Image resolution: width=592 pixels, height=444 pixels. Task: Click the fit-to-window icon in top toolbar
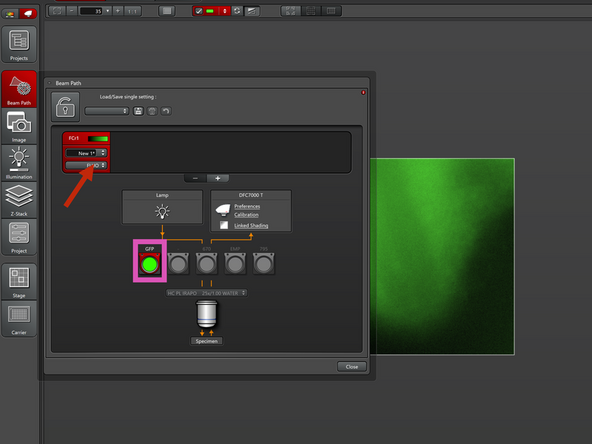pyautogui.click(x=57, y=11)
